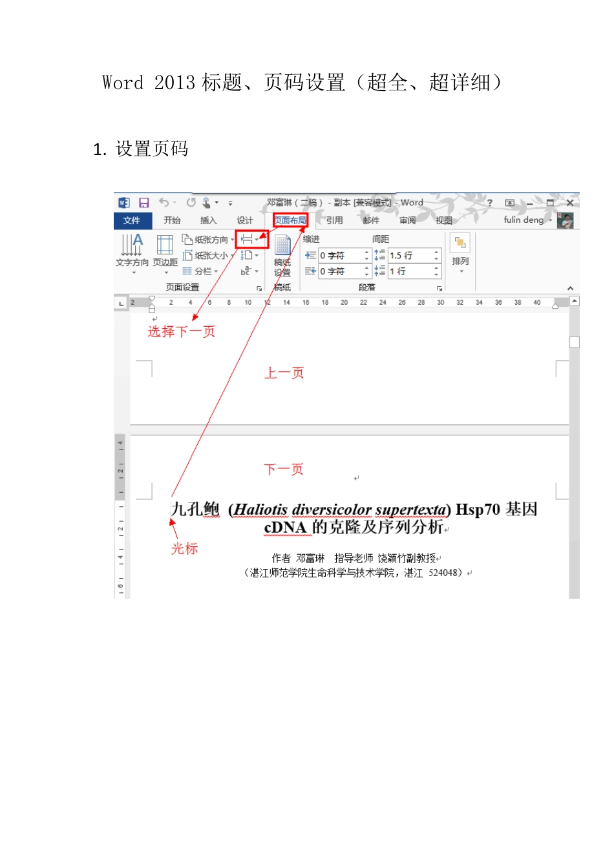Open Customize Quick Access Toolbar dropdown
The image size is (614, 868).
[230, 203]
